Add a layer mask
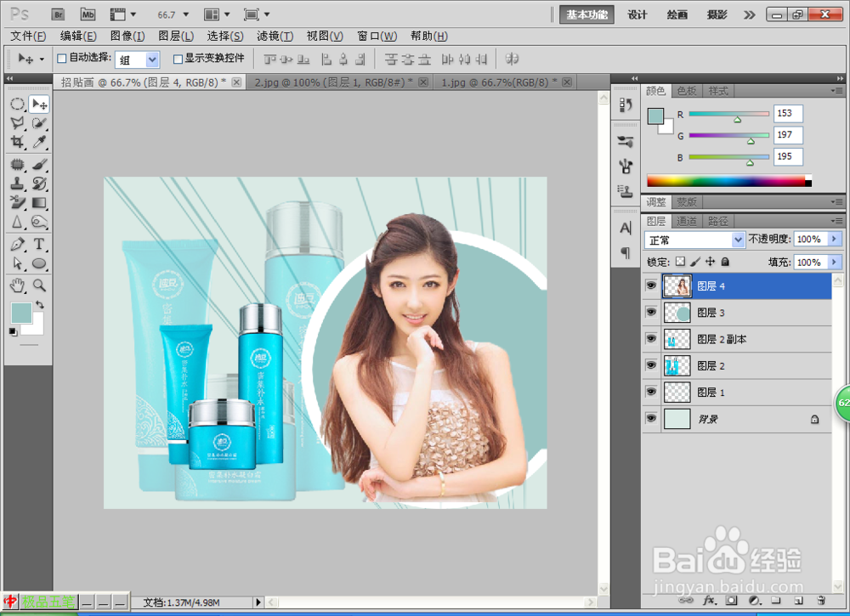 [x=732, y=601]
